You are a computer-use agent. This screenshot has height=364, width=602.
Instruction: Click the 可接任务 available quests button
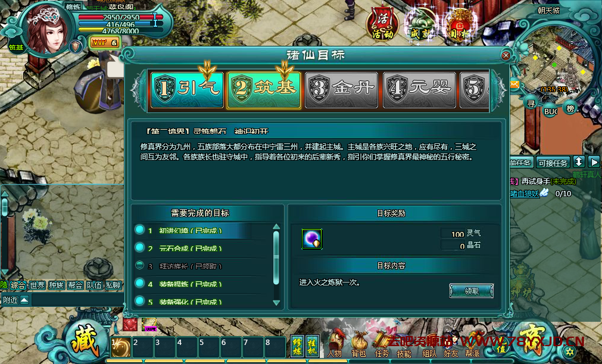point(553,162)
